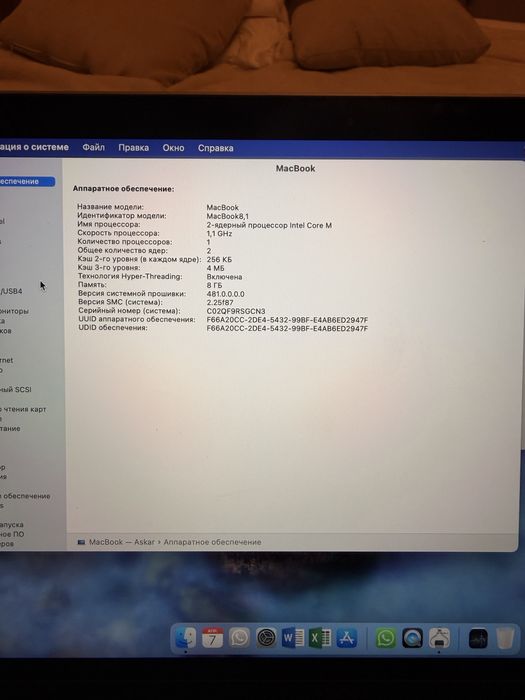Screen dimensions: 525x700
Task: Open the green WhatsApp icon in the Dock
Action: click(x=386, y=638)
